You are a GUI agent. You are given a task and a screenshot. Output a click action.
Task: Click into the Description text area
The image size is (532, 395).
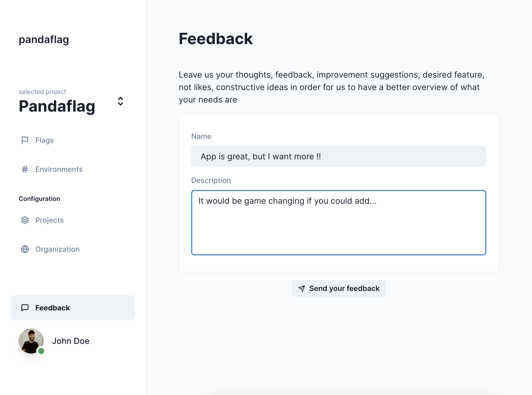(x=338, y=223)
